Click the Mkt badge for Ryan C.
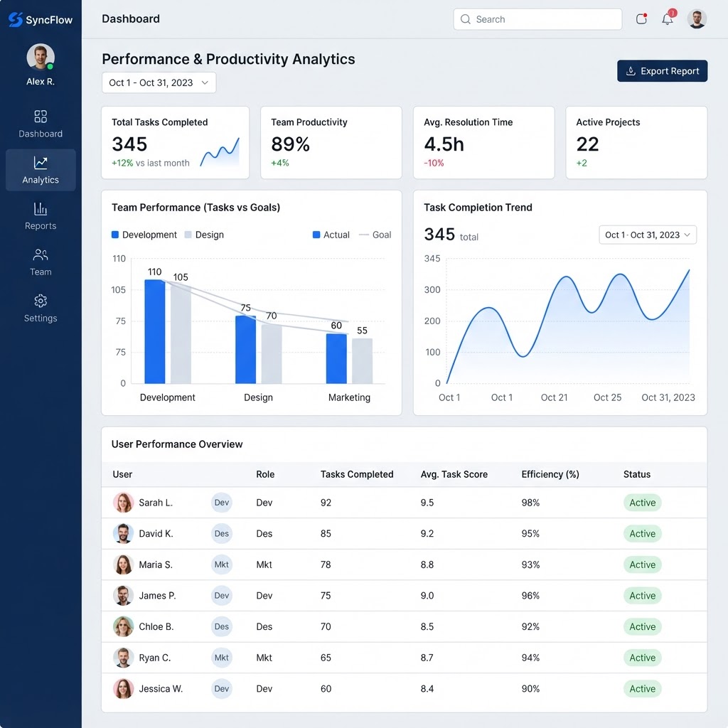Viewport: 728px width, 728px height. click(222, 658)
